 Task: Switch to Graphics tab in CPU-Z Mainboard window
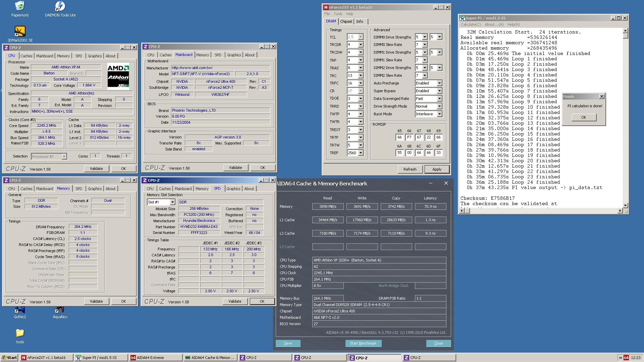[234, 55]
